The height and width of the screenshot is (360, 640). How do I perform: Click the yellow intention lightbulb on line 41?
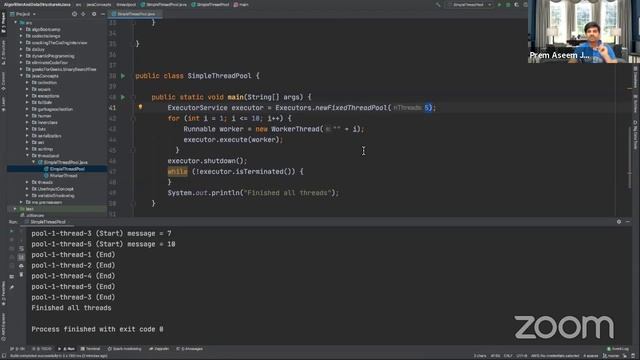pyautogui.click(x=140, y=107)
